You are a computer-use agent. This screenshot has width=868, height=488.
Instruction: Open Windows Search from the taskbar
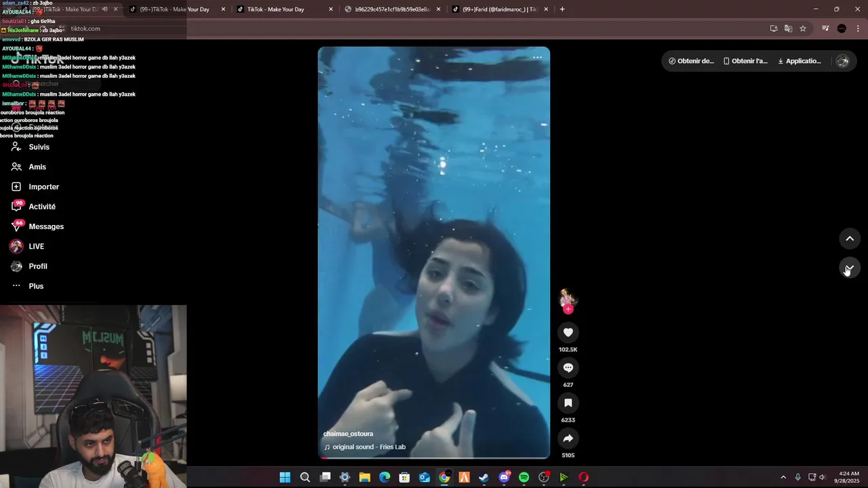point(305,477)
